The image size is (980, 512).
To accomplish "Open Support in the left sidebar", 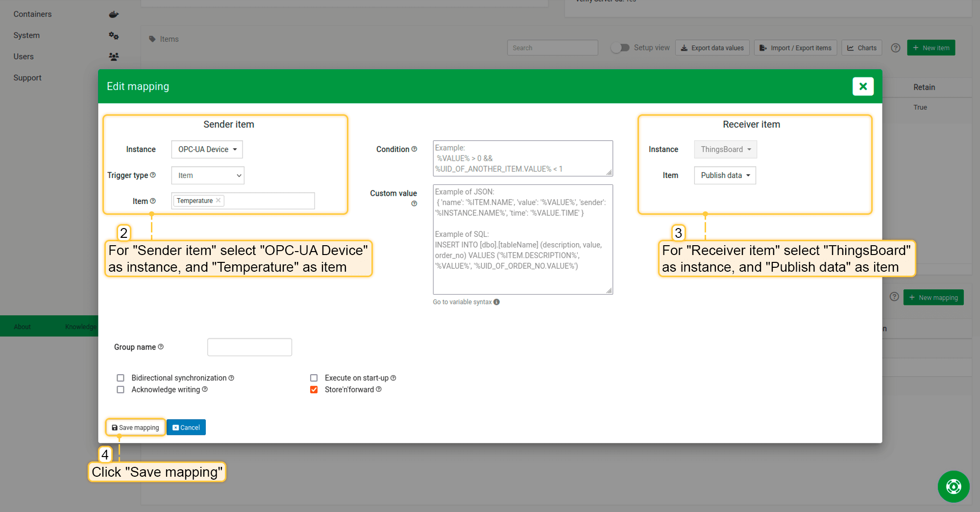I will tap(27, 77).
